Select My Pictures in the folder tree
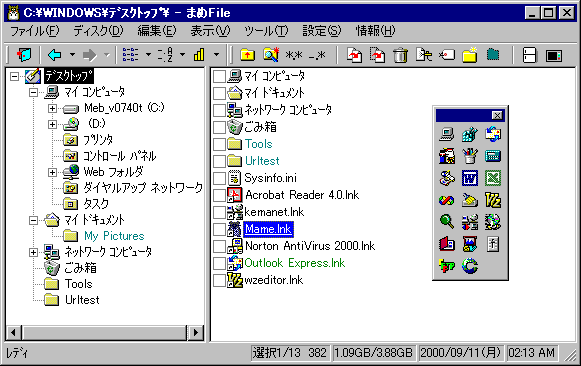Image resolution: width=581 pixels, height=366 pixels. click(114, 236)
